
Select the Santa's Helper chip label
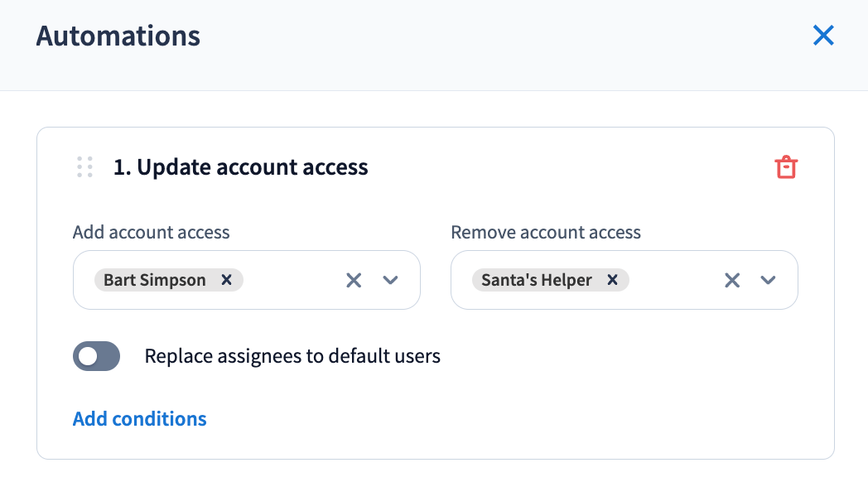pos(537,280)
